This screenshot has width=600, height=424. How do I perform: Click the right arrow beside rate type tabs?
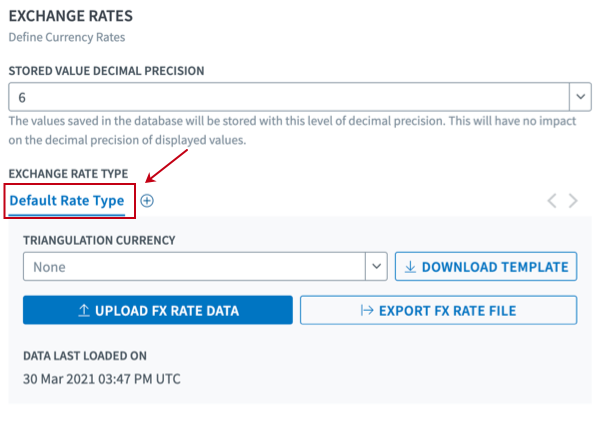(573, 201)
